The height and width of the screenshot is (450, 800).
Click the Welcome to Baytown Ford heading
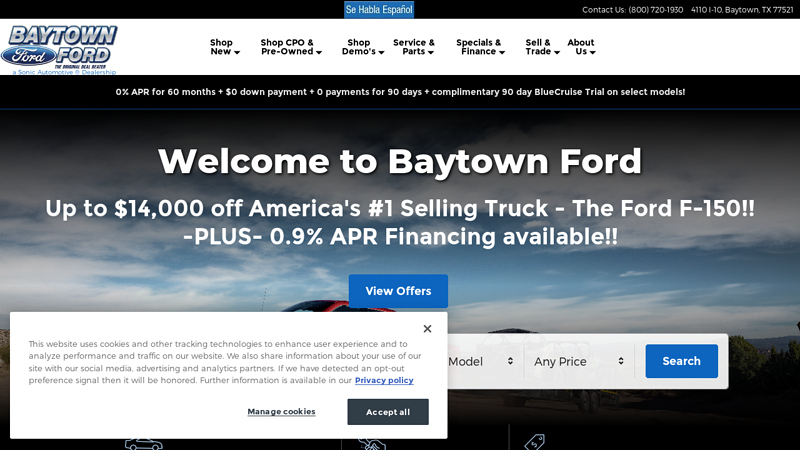400,161
